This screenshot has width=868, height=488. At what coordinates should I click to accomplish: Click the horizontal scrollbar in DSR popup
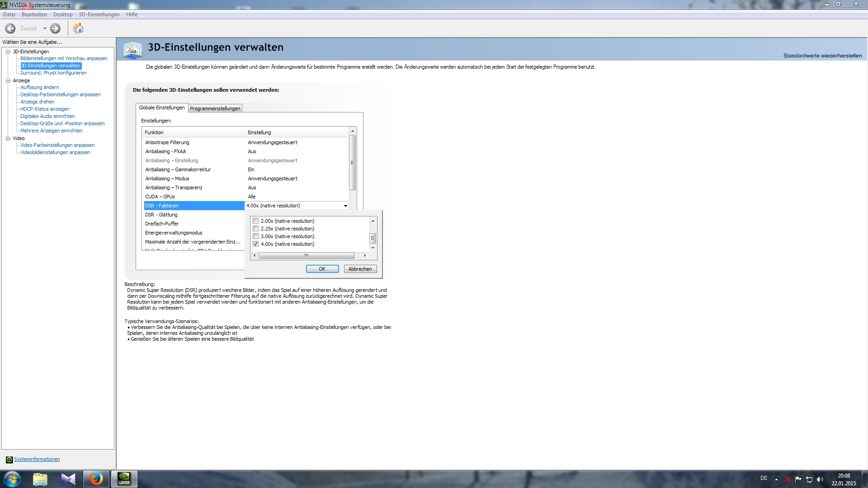pos(307,256)
